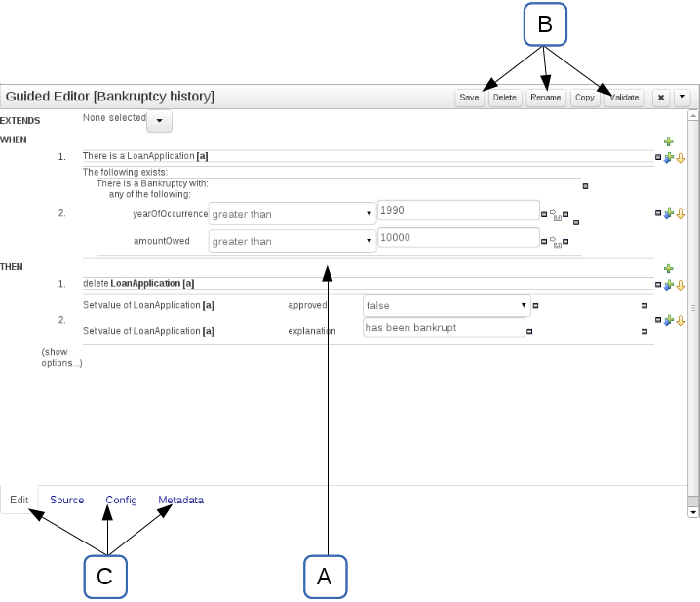Click the scrollbar down arrow

pos(693,511)
